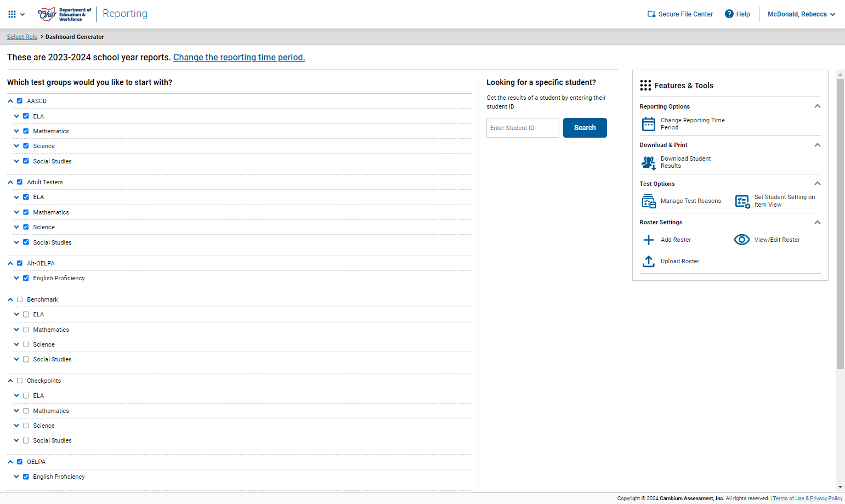The image size is (845, 504).
Task: Click the page vertical scrollbar thumb
Action: pos(840,224)
